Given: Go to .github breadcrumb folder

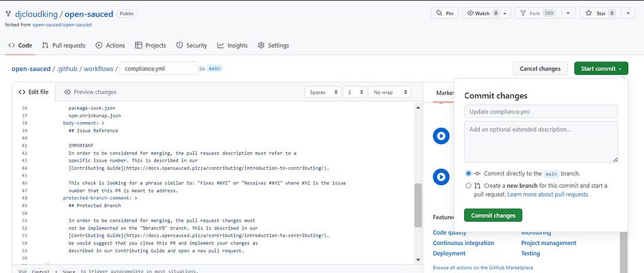Looking at the screenshot, I should (67, 69).
